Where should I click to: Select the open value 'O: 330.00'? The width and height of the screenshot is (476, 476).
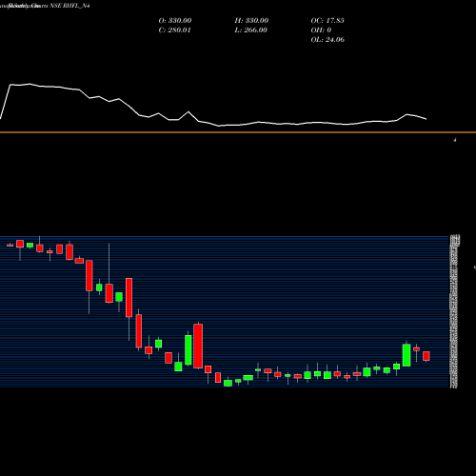coord(175,20)
